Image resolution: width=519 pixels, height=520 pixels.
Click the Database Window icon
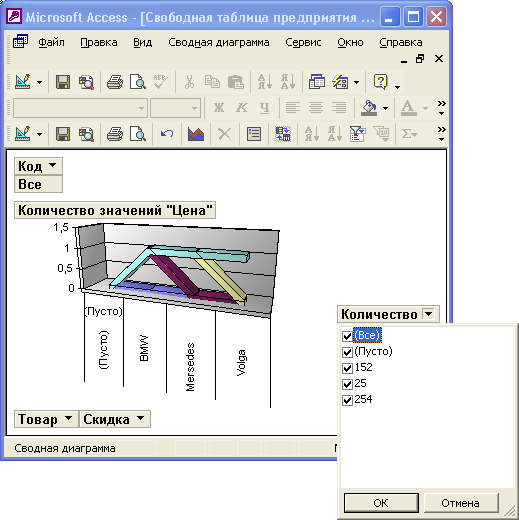(x=317, y=82)
